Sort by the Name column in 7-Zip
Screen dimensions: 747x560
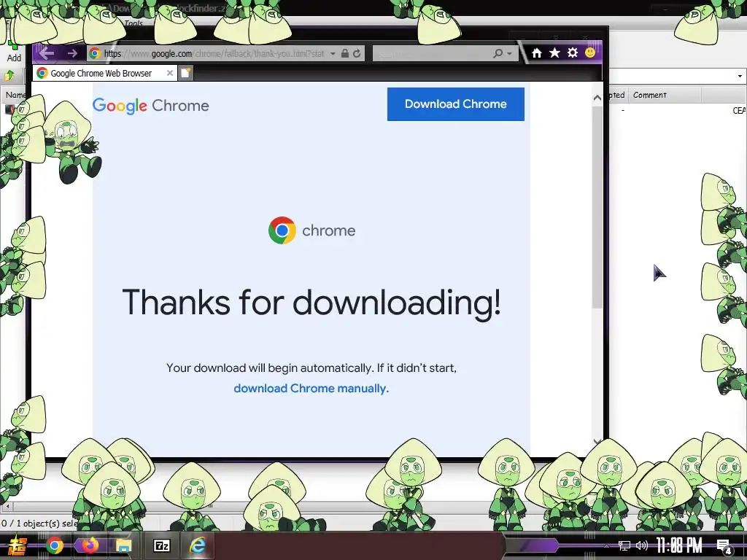pyautogui.click(x=15, y=95)
